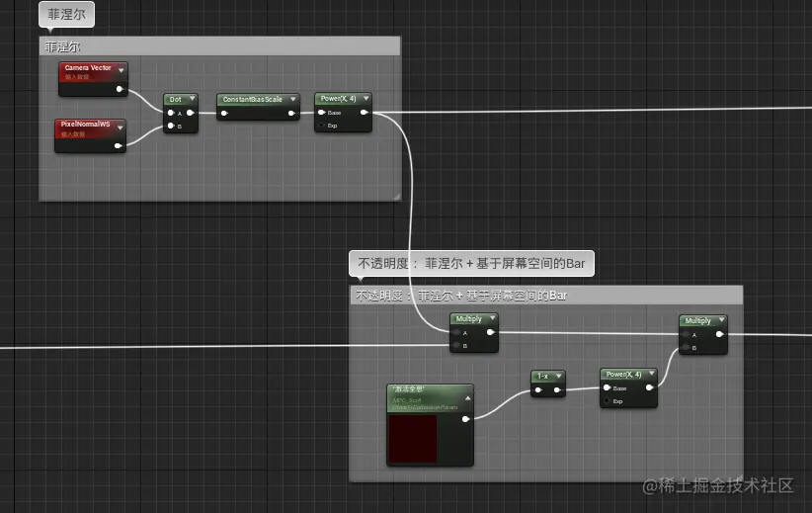Click Base pin of Power node in 菲涅尔 comment
812x513 pixels.
pos(322,113)
